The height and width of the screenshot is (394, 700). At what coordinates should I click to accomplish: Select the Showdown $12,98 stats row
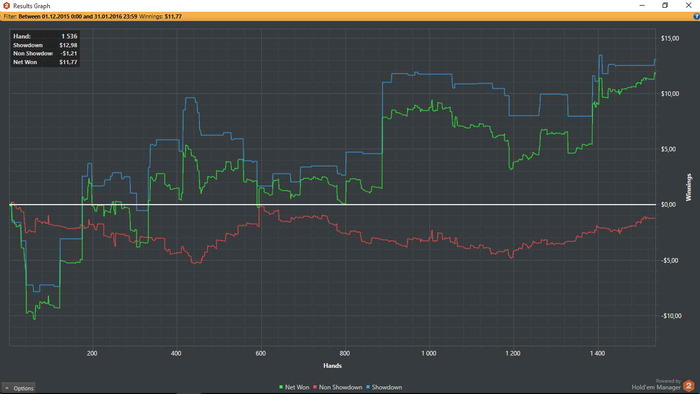point(45,45)
